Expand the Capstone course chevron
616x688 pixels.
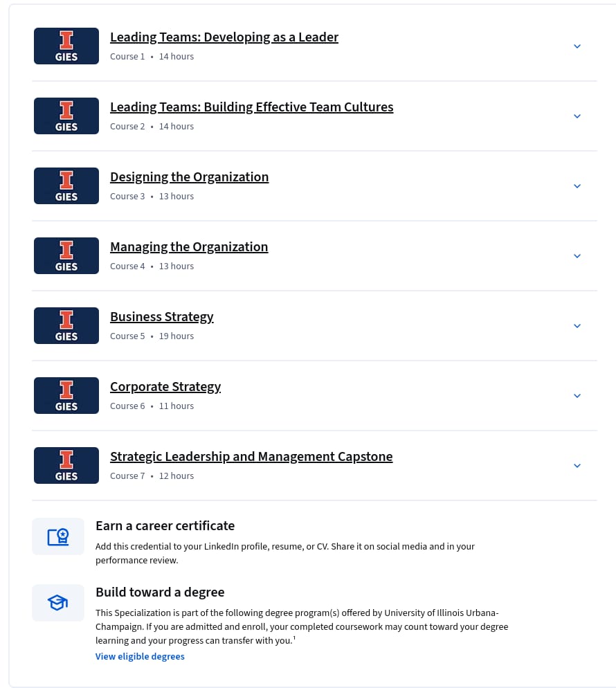577,466
